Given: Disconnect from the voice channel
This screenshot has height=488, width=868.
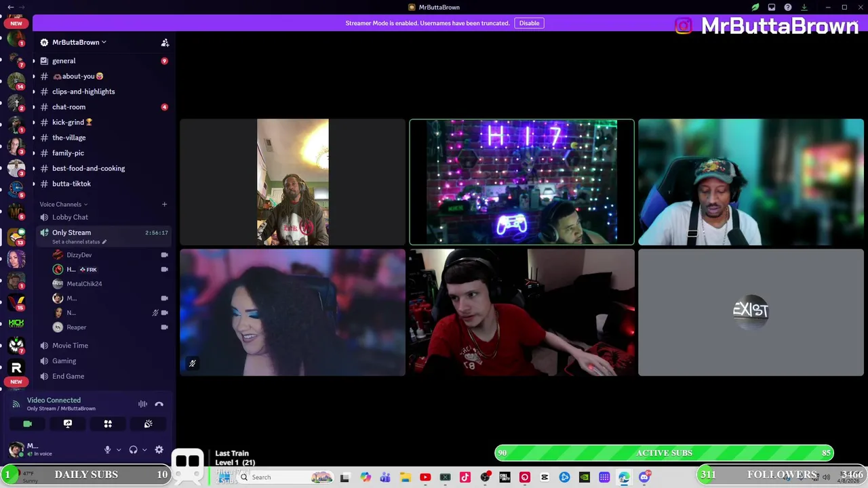Looking at the screenshot, I should point(159,404).
